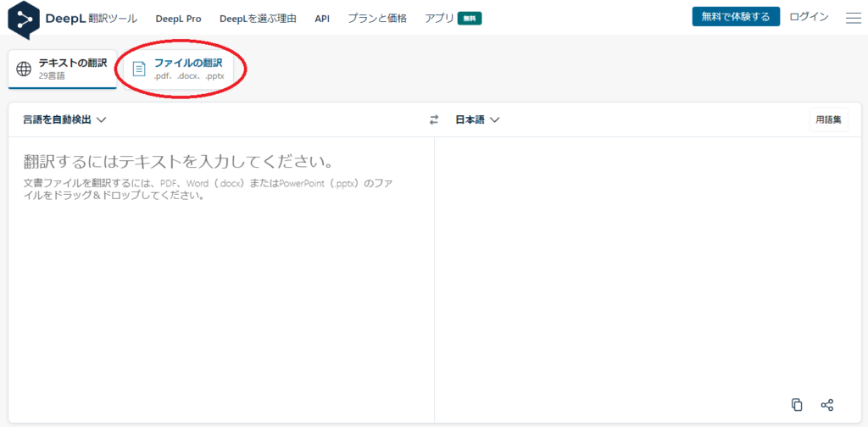Open the 用語集 glossary button
The width and height of the screenshot is (868, 427).
828,119
